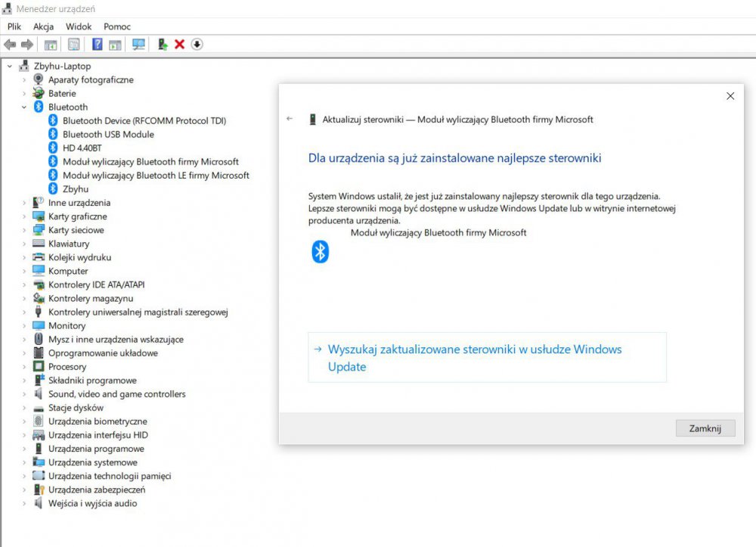Screen dimensions: 756x547
Task: Click the red X uninstall device icon
Action: (x=179, y=45)
